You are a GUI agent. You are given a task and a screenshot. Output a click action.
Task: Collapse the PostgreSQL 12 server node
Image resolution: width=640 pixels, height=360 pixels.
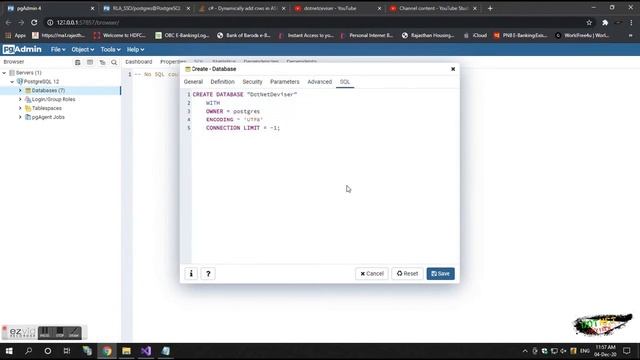coord(12,82)
